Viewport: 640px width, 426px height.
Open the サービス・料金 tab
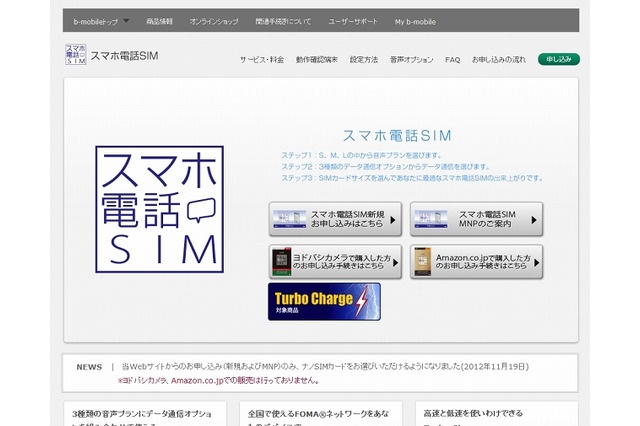tap(262, 60)
